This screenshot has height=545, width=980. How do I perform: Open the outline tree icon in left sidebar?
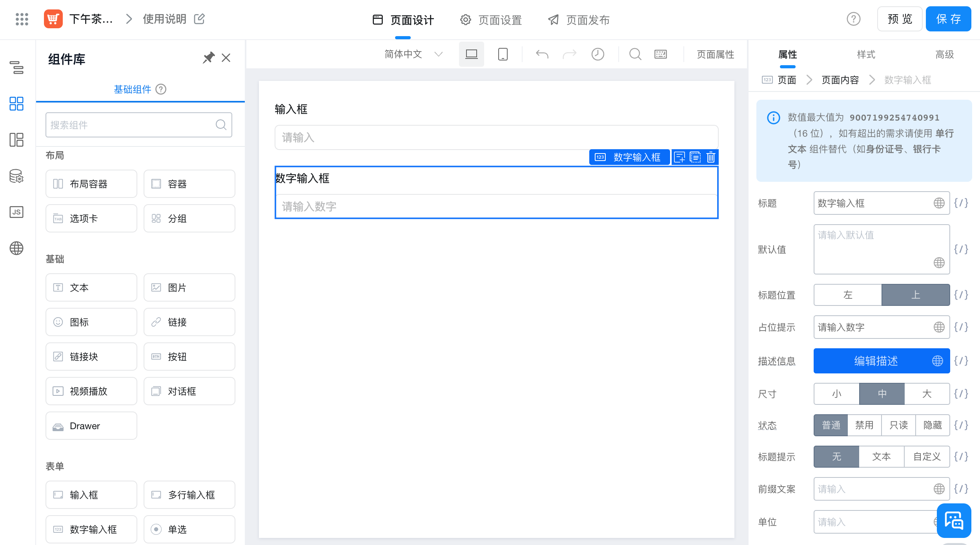16,68
